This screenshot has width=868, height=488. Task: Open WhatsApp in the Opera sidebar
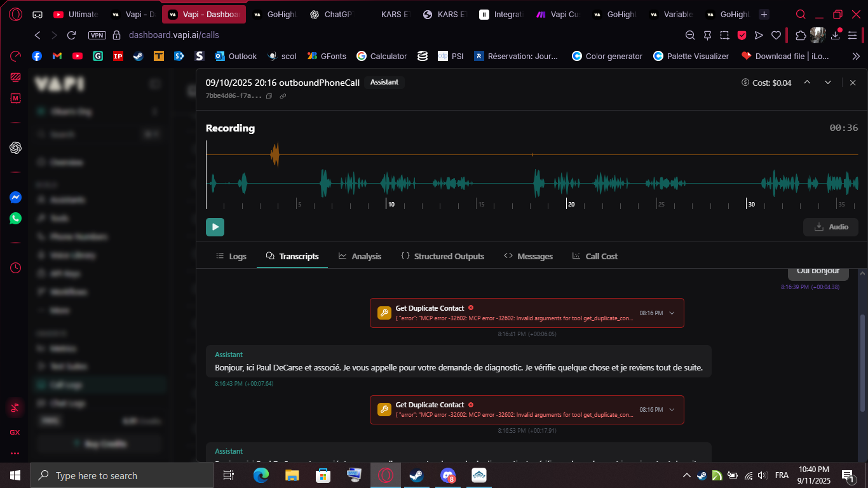(15, 219)
